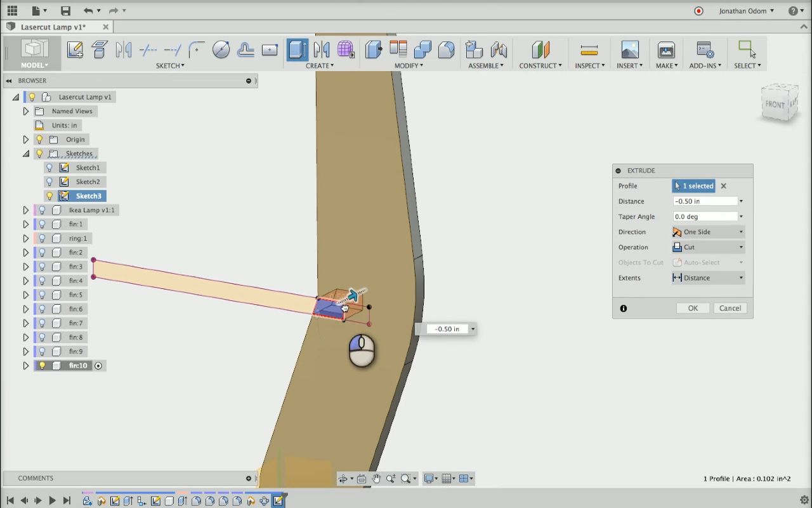Viewport: 812px width, 508px height.
Task: Open the Direction dropdown showing One Side
Action: click(x=708, y=232)
